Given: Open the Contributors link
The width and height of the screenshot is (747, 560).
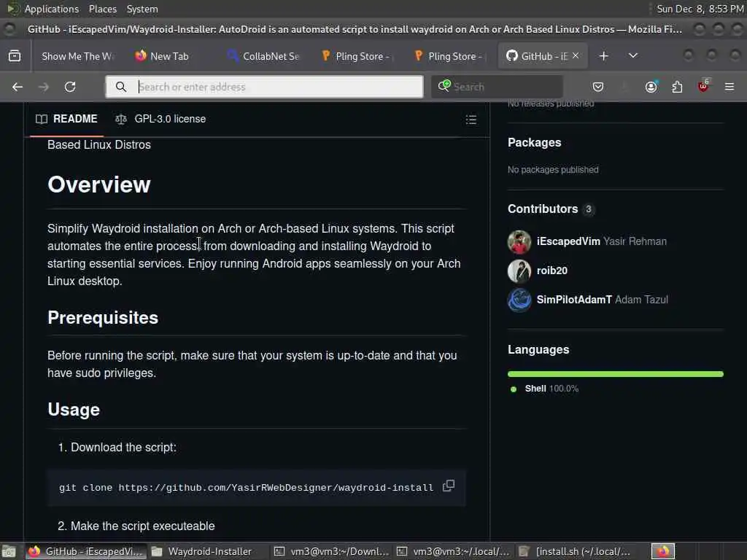Looking at the screenshot, I should tap(551, 209).
